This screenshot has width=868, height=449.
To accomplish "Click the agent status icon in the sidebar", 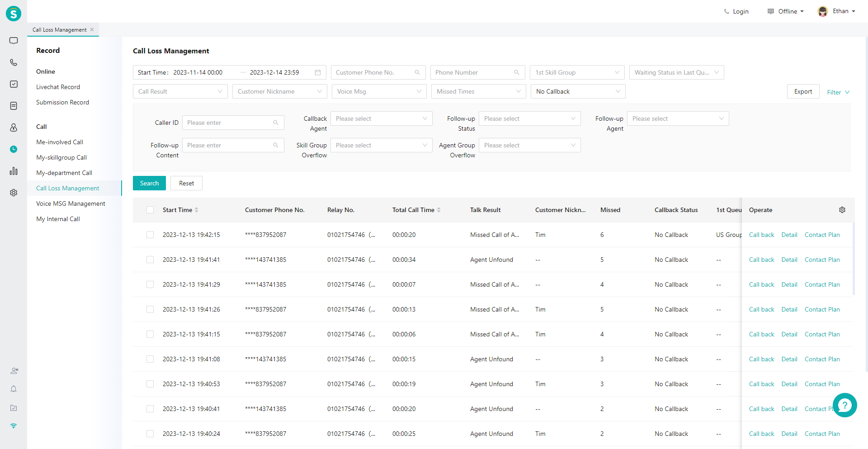I will click(14, 371).
